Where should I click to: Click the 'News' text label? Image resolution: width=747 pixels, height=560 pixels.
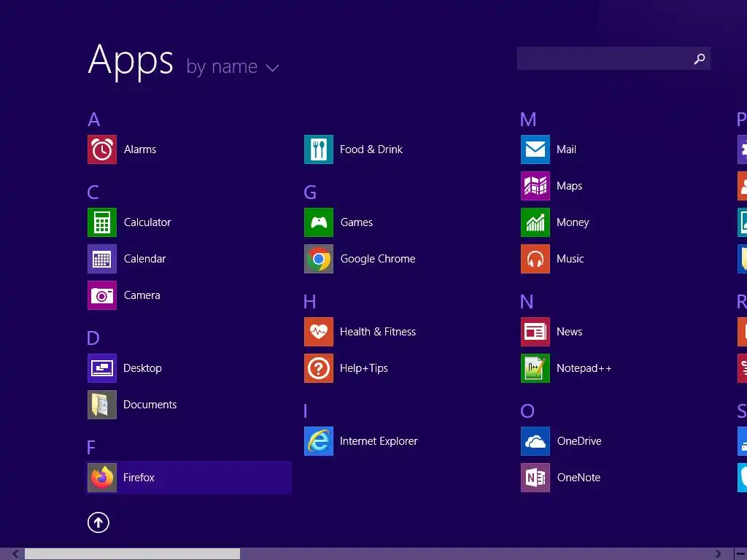pyautogui.click(x=569, y=332)
